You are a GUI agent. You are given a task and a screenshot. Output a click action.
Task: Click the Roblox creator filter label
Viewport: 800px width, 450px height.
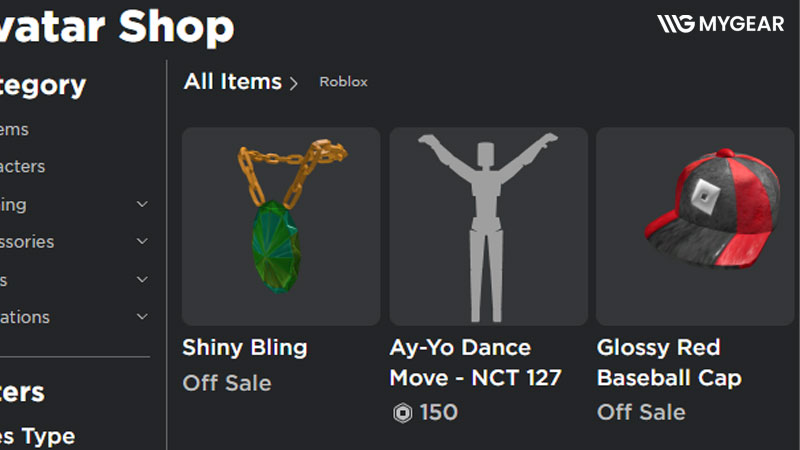point(343,82)
